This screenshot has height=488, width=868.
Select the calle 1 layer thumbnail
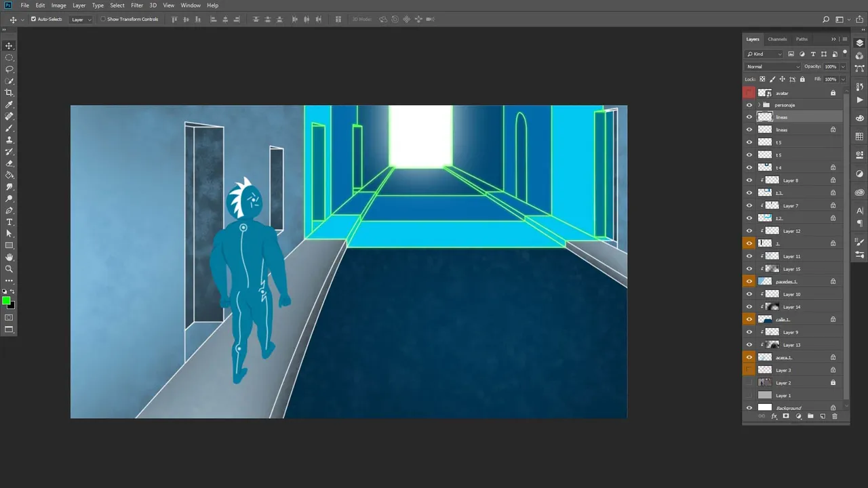(765, 319)
